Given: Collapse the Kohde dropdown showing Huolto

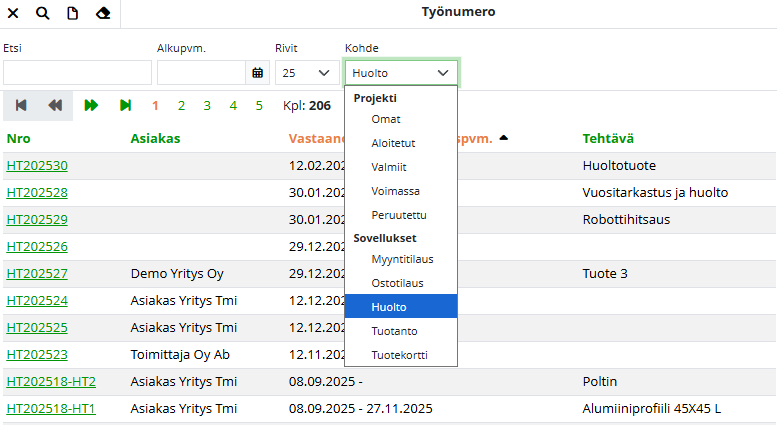Looking at the screenshot, I should (401, 73).
